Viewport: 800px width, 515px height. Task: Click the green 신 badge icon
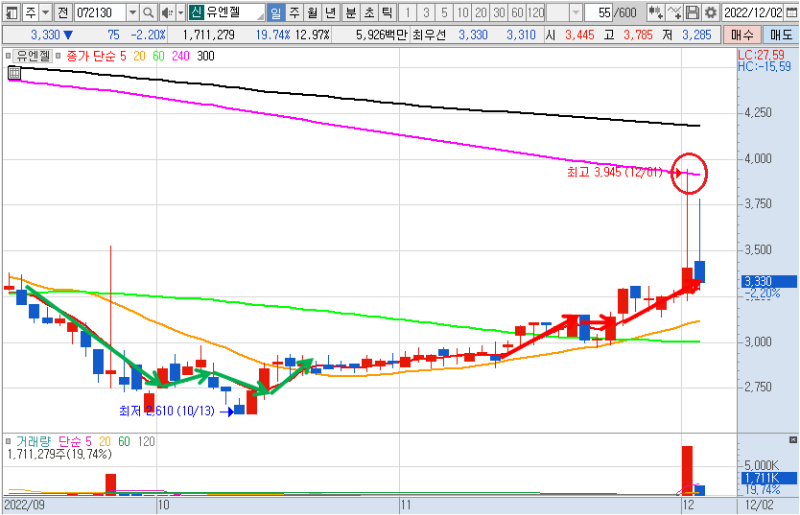(196, 12)
